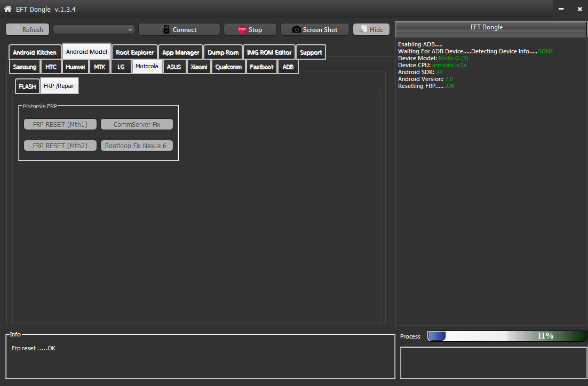Open the App Manager tab

click(181, 52)
